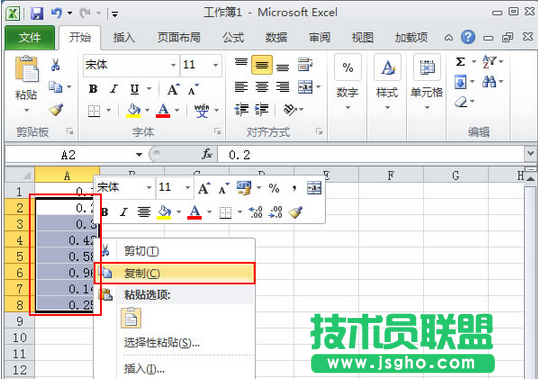Expand the 单元格 cells dropdown
Image resolution: width=538 pixels, height=379 pixels.
coord(427,108)
